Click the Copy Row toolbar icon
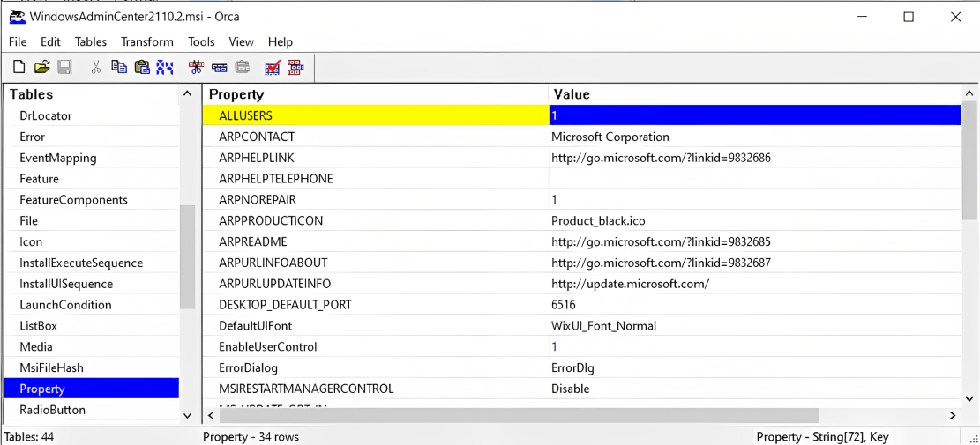 coord(219,67)
